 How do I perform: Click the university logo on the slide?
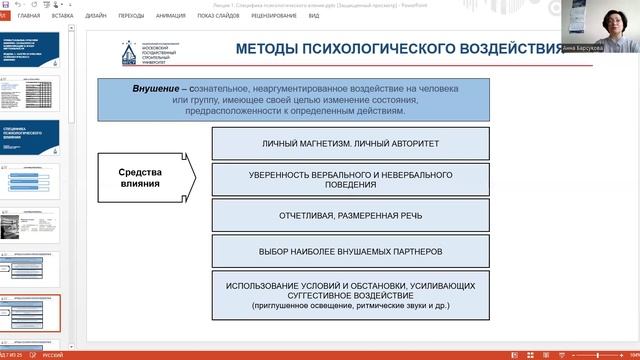[x=150, y=53]
